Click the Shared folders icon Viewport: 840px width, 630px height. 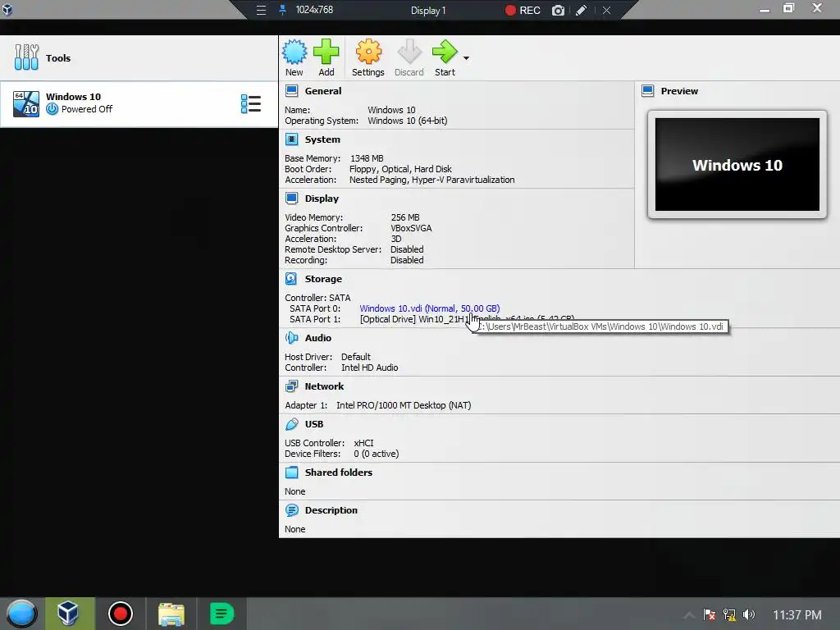point(291,472)
